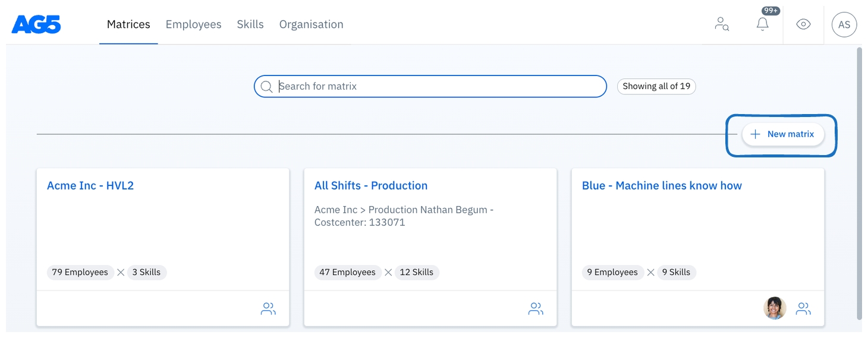Open the Skills tab
The image size is (868, 338).
pos(250,24)
